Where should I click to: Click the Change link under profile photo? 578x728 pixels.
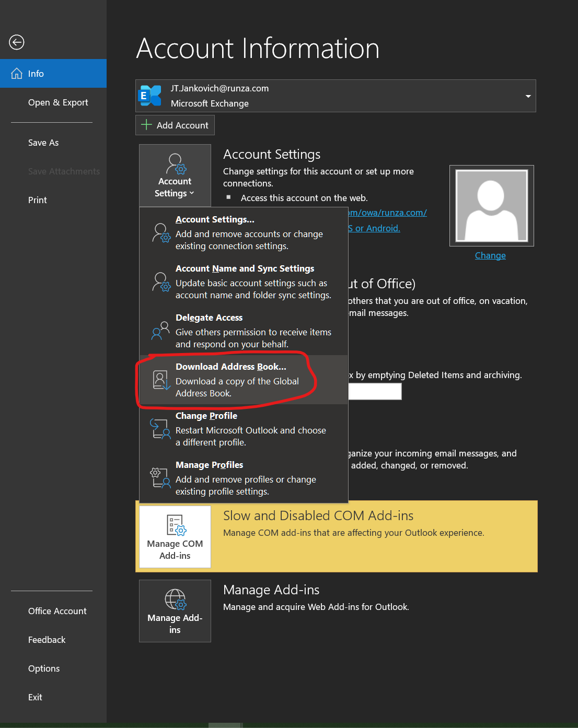pyautogui.click(x=490, y=255)
